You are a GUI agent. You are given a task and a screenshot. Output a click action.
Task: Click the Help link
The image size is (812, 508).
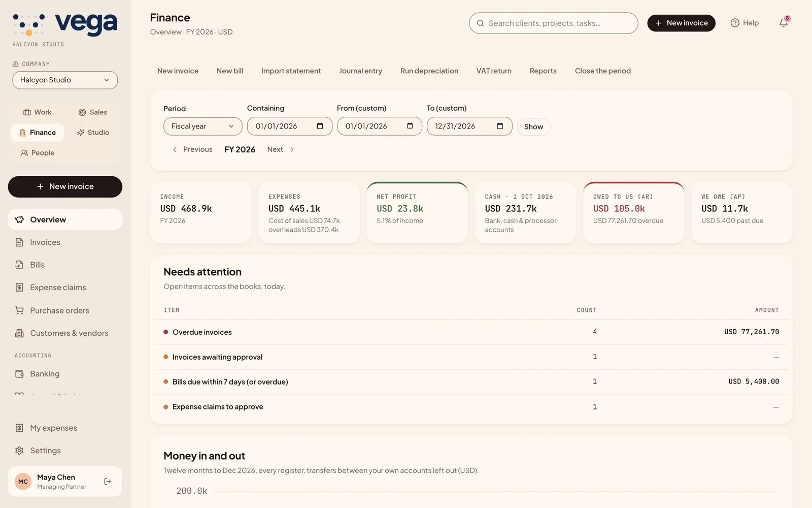pyautogui.click(x=745, y=23)
